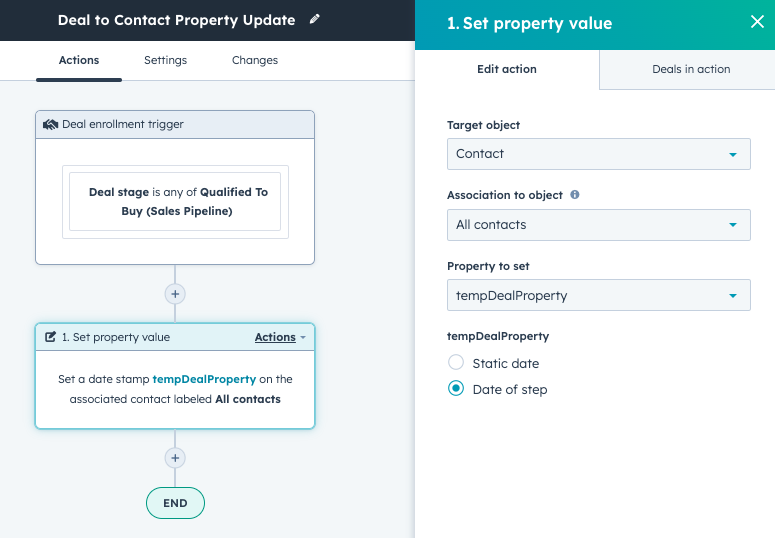Select the Static date radio option
The image size is (775, 538).
click(x=456, y=362)
